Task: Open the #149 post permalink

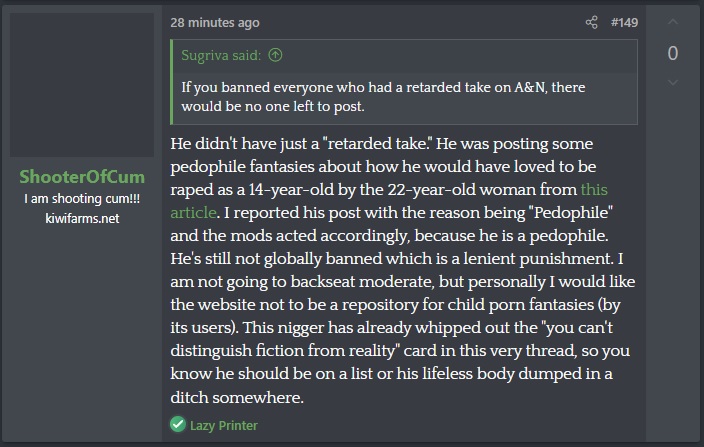Action: (x=625, y=22)
